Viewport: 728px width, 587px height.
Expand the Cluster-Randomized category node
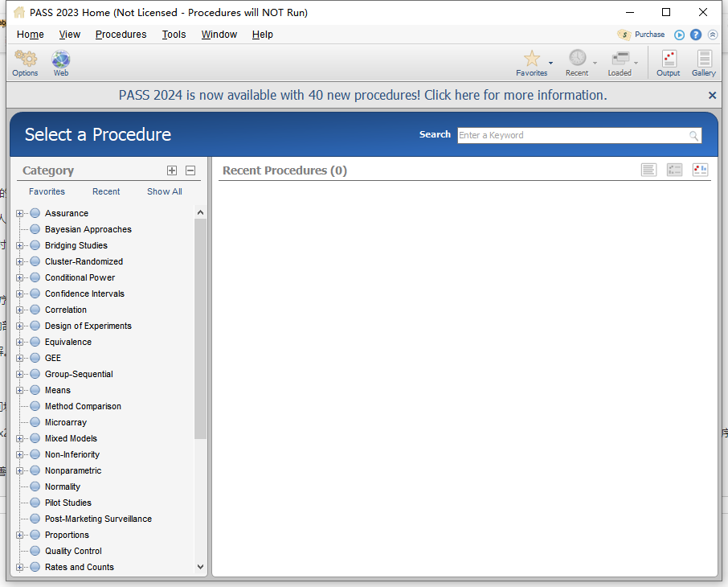(19, 261)
